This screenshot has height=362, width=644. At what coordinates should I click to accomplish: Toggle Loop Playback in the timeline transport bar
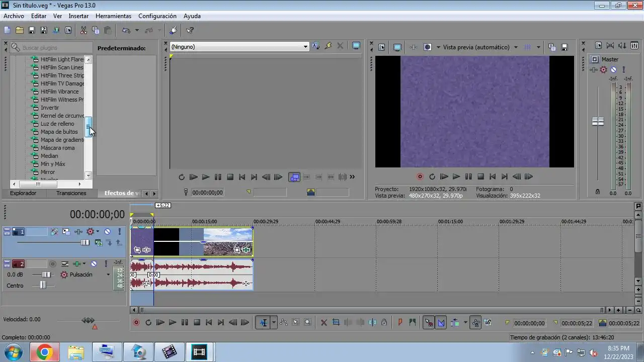[x=148, y=323]
